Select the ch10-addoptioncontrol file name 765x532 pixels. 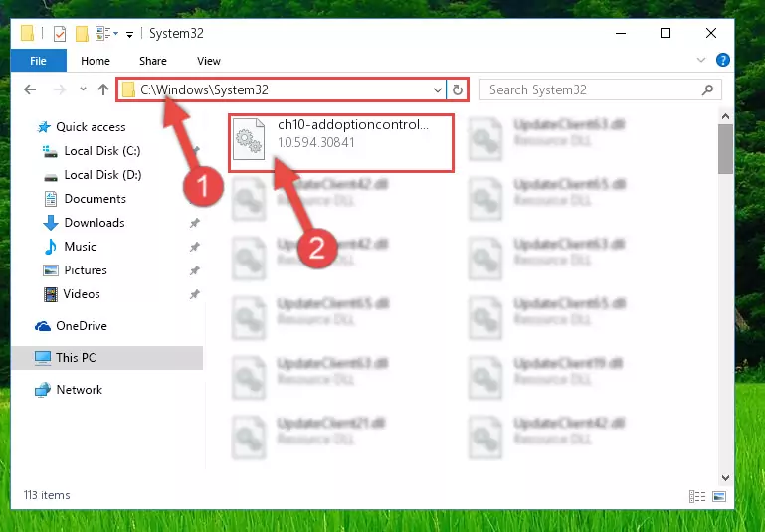coord(353,125)
